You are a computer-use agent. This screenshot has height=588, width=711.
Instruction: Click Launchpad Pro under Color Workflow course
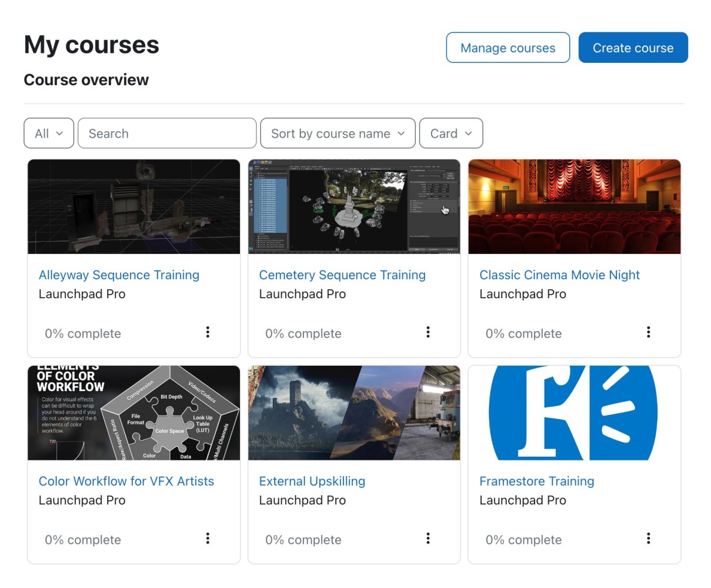click(x=82, y=500)
